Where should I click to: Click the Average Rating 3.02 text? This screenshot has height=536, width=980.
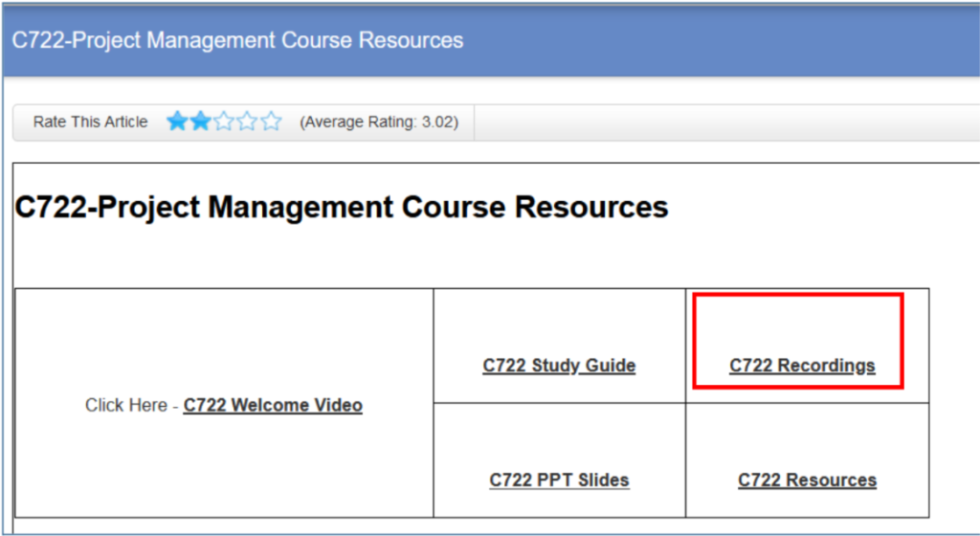click(x=379, y=122)
